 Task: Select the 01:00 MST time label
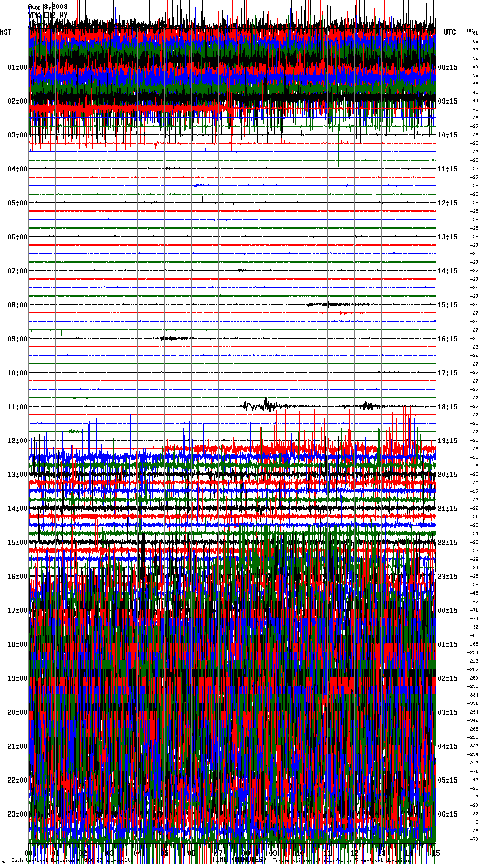point(18,67)
